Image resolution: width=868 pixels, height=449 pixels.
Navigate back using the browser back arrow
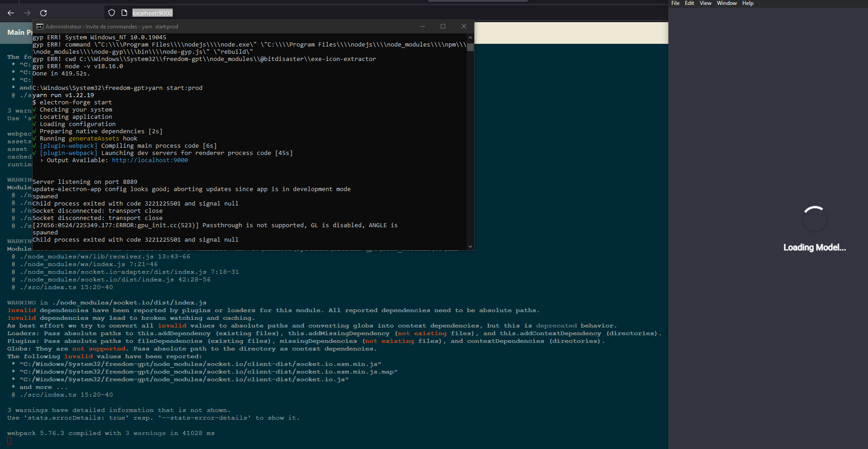10,13
